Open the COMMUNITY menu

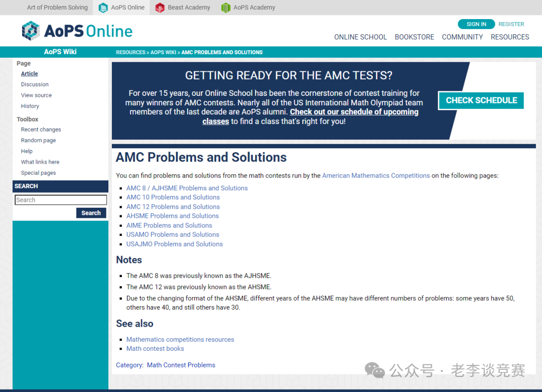point(462,37)
